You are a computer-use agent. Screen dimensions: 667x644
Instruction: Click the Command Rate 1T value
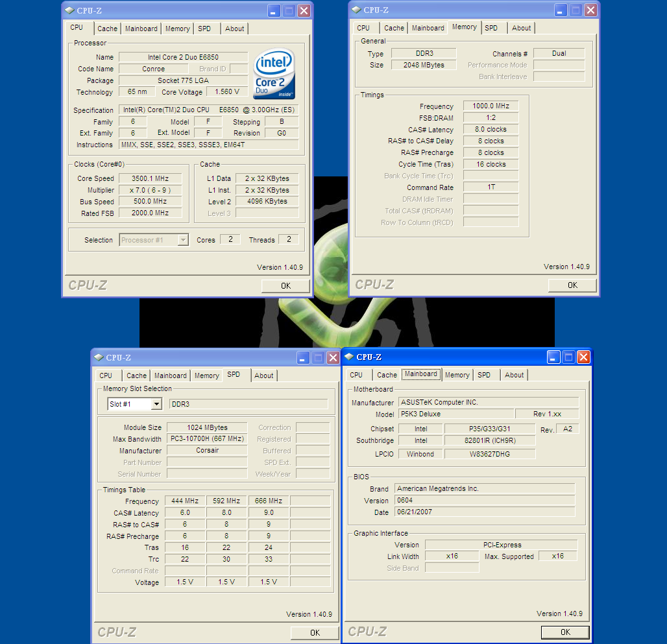click(x=491, y=187)
